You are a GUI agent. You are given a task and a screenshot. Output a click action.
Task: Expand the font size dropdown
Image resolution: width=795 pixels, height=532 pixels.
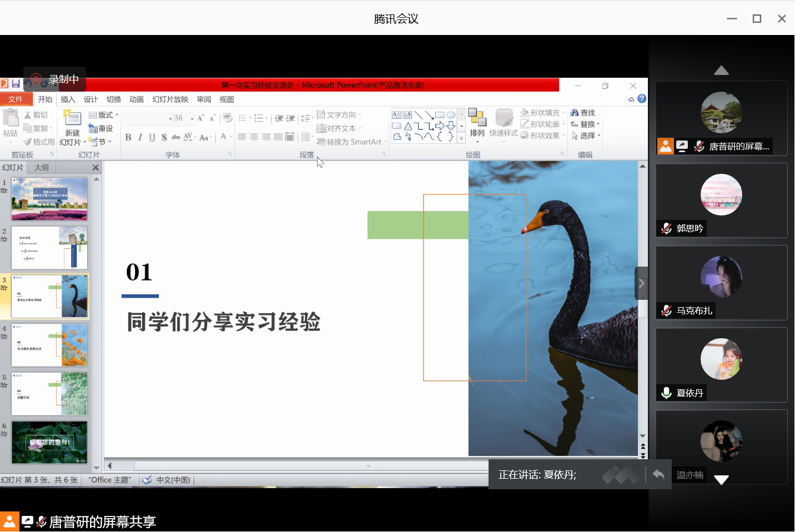[191, 118]
